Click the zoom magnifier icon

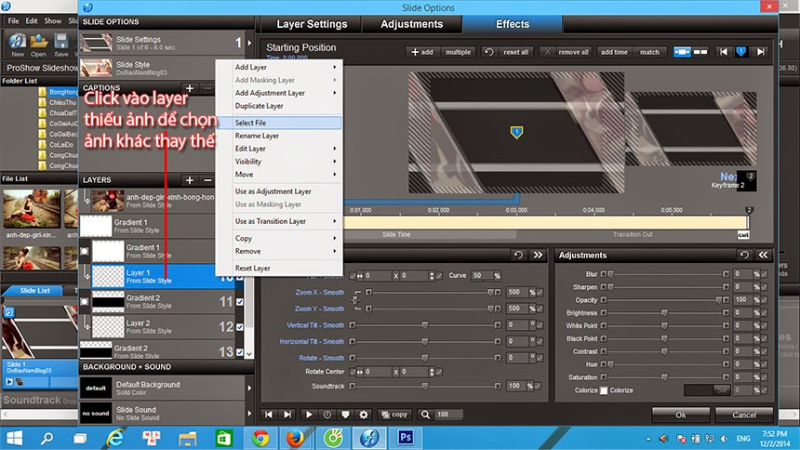(425, 414)
